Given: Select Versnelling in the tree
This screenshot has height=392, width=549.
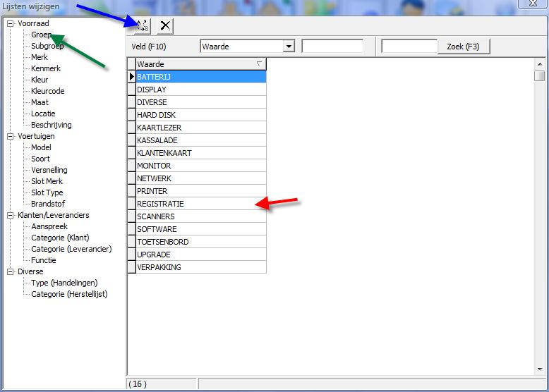Looking at the screenshot, I should point(49,170).
